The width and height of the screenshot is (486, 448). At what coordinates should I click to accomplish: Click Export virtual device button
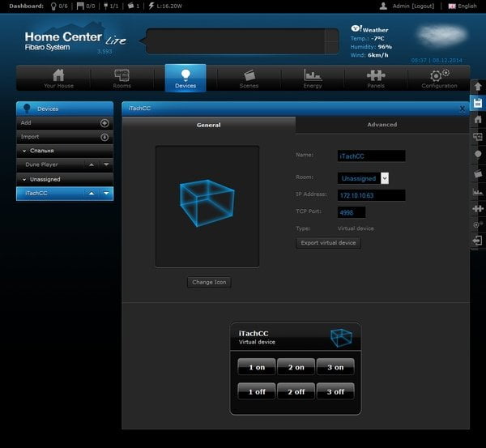point(328,243)
